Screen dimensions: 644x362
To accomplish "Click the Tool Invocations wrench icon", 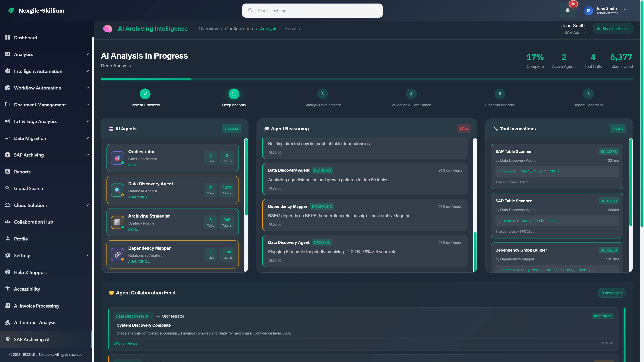I will click(x=496, y=128).
